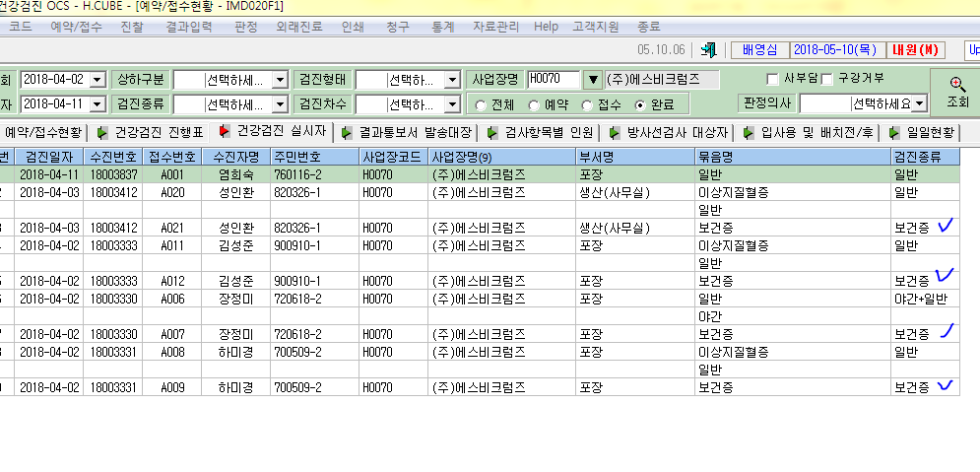Select the 전체 radio button
980x472 pixels.
click(x=481, y=105)
